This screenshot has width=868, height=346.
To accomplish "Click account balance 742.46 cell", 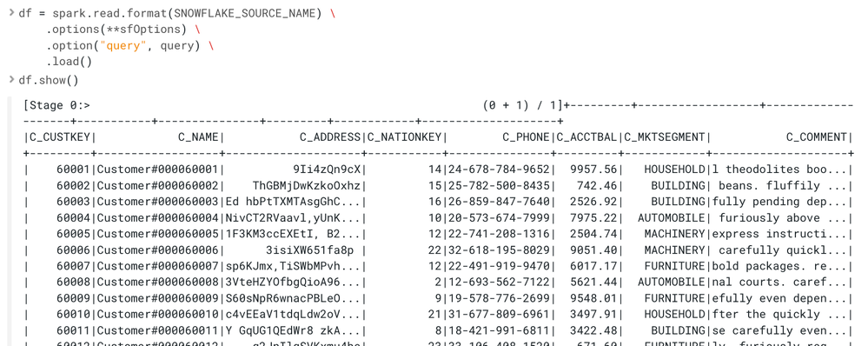I will click(597, 185).
